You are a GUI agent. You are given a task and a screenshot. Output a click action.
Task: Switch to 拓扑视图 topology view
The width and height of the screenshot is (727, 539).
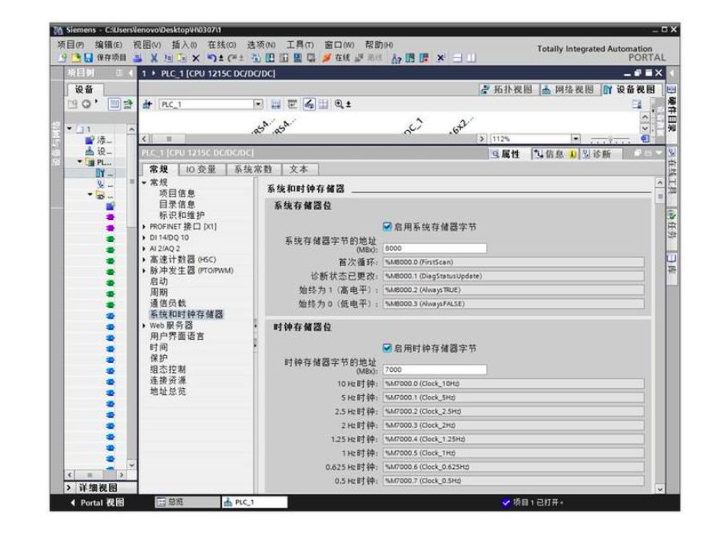[508, 89]
